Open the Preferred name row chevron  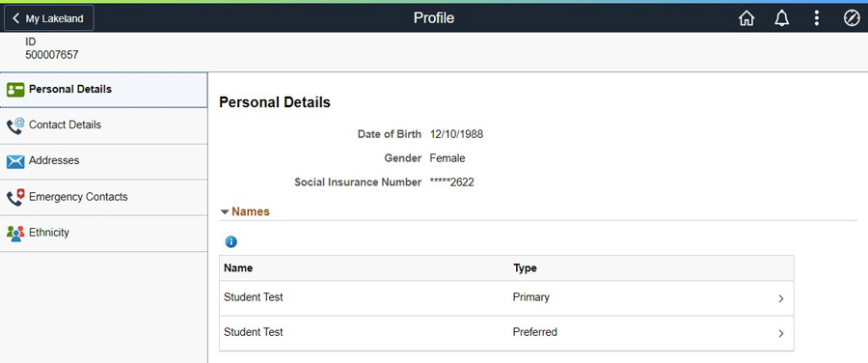(780, 334)
